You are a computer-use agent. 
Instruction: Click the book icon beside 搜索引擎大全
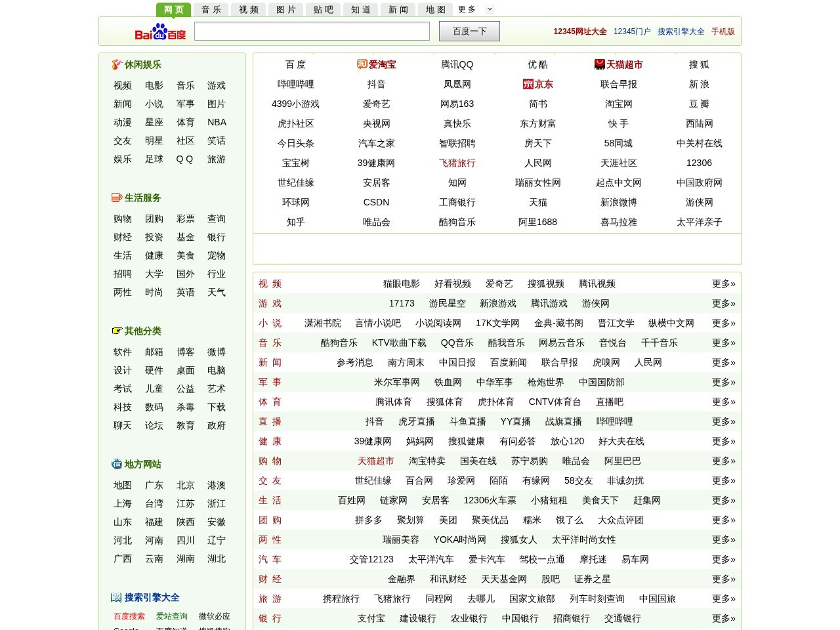pos(115,597)
